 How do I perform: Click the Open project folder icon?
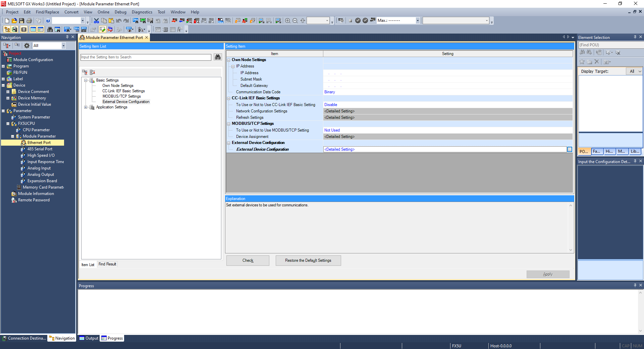pyautogui.click(x=14, y=21)
